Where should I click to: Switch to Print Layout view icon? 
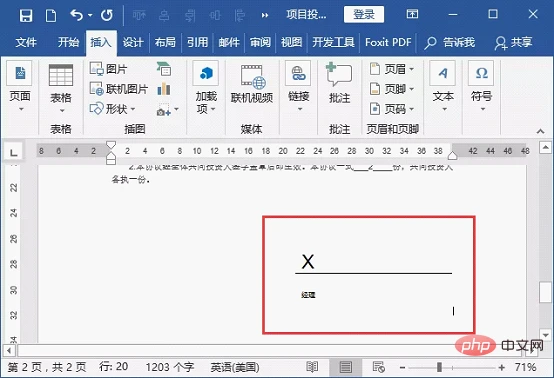coord(346,367)
